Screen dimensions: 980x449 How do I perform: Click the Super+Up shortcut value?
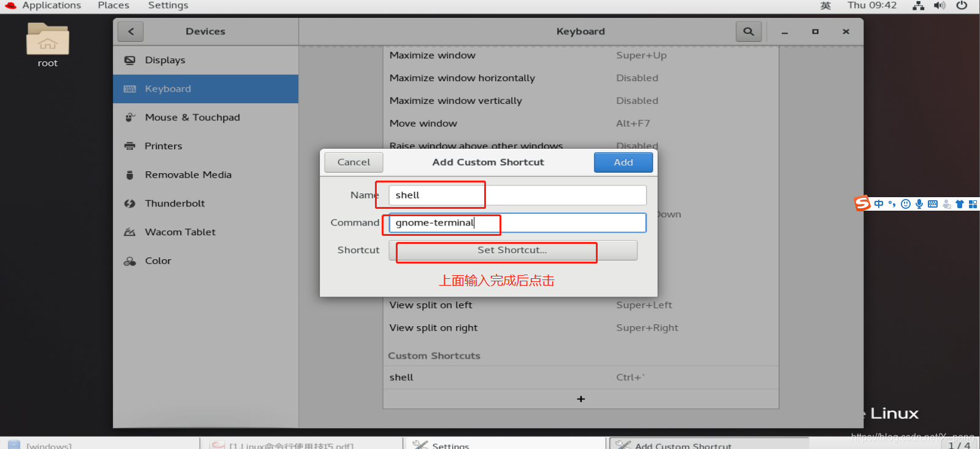click(641, 55)
